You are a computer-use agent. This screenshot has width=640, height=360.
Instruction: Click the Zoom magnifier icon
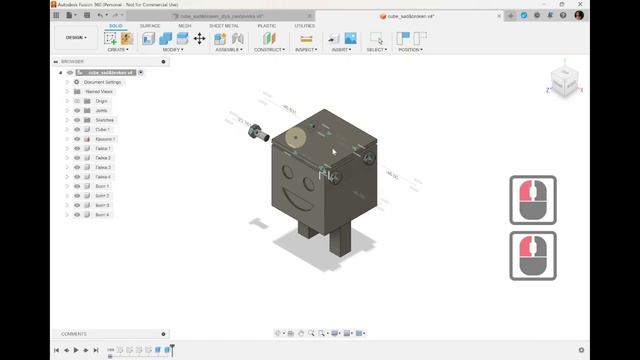[311, 333]
